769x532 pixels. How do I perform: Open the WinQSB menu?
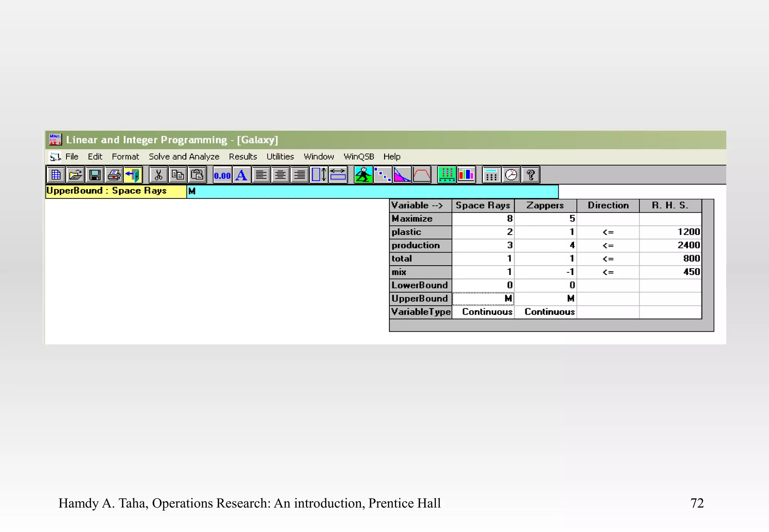pyautogui.click(x=359, y=156)
